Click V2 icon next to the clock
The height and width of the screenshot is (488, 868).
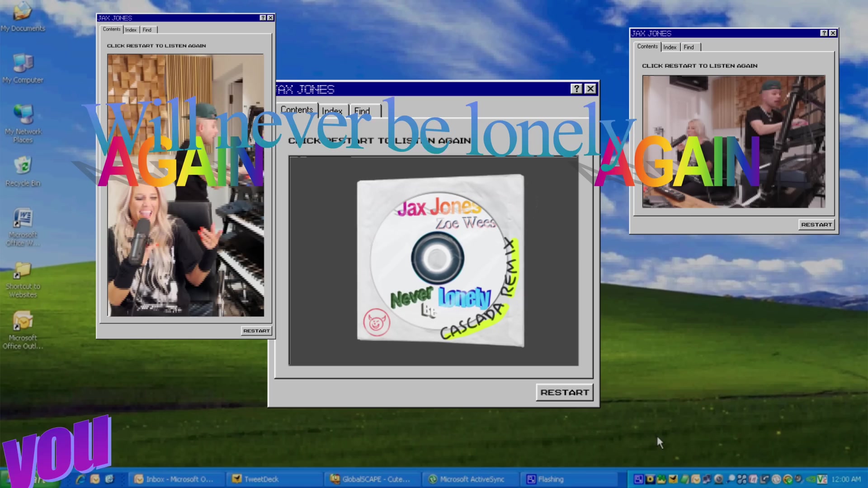click(x=822, y=479)
